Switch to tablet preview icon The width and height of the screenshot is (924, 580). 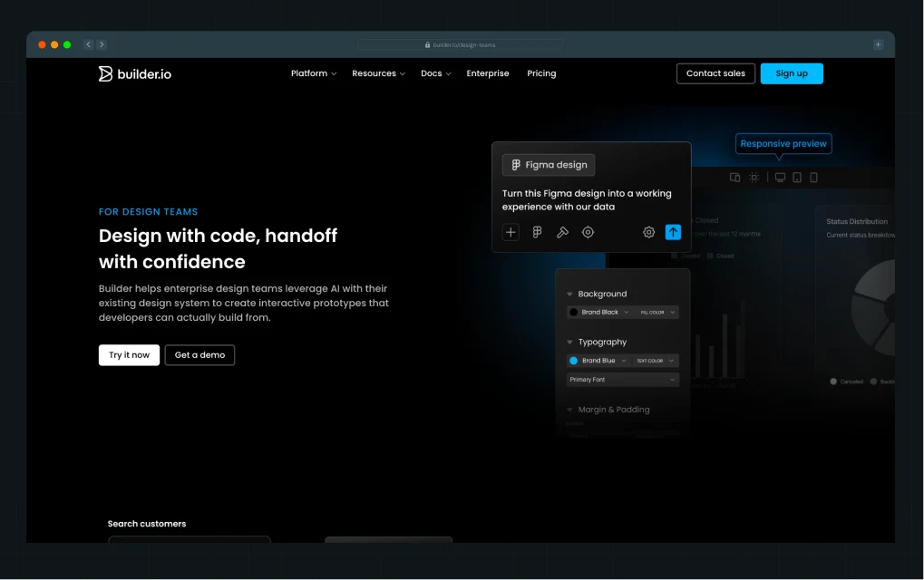[x=797, y=178]
